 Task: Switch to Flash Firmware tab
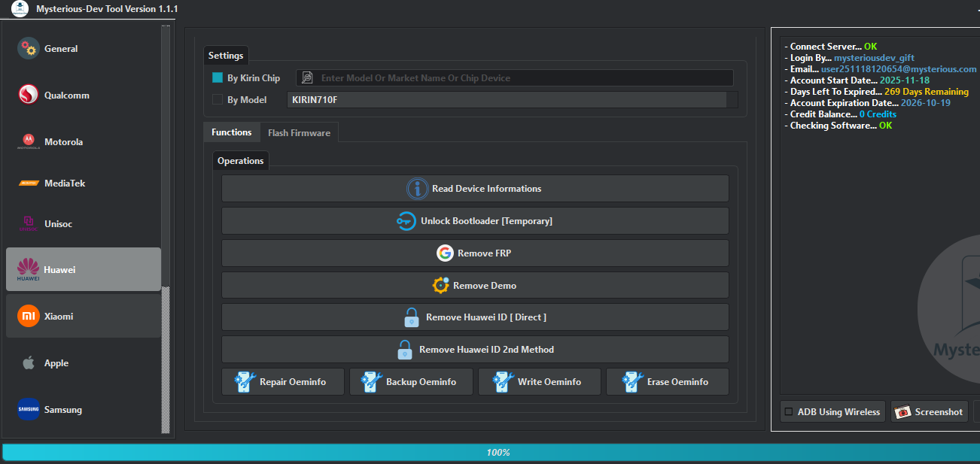300,132
